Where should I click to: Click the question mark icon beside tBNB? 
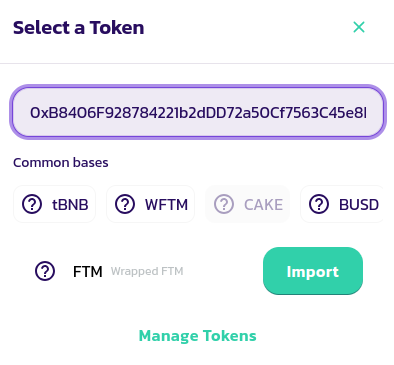coord(32,204)
